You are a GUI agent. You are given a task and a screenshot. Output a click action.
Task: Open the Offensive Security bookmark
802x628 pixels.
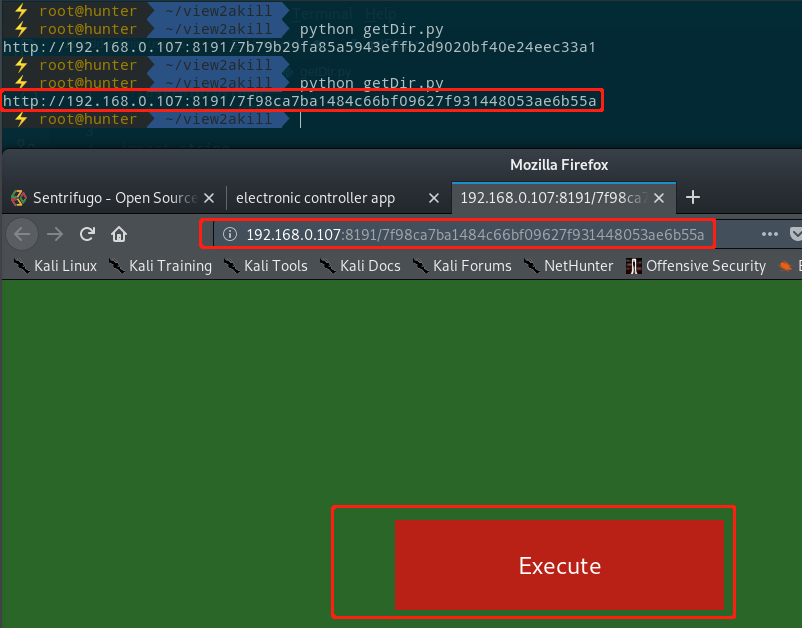[x=696, y=266]
